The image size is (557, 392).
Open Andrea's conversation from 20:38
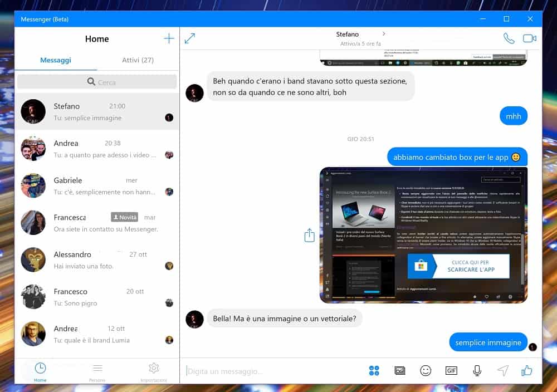tap(97, 149)
